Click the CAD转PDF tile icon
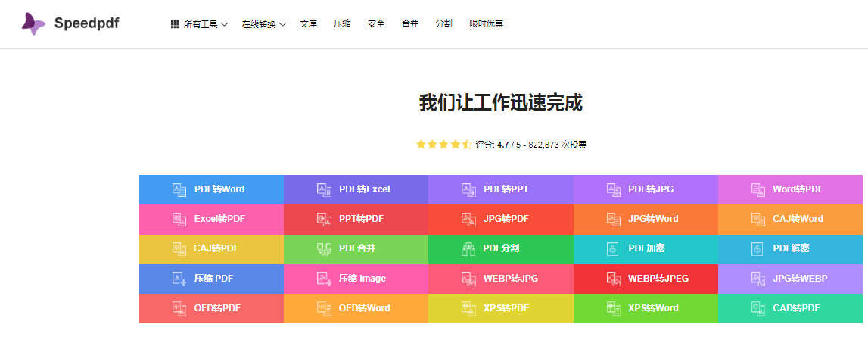868x362 pixels. point(758,308)
